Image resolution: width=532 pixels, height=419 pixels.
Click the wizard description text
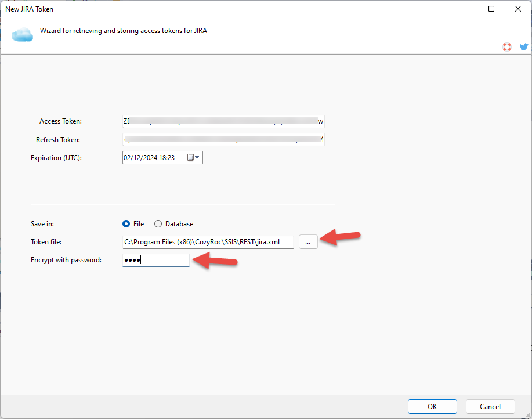click(124, 31)
